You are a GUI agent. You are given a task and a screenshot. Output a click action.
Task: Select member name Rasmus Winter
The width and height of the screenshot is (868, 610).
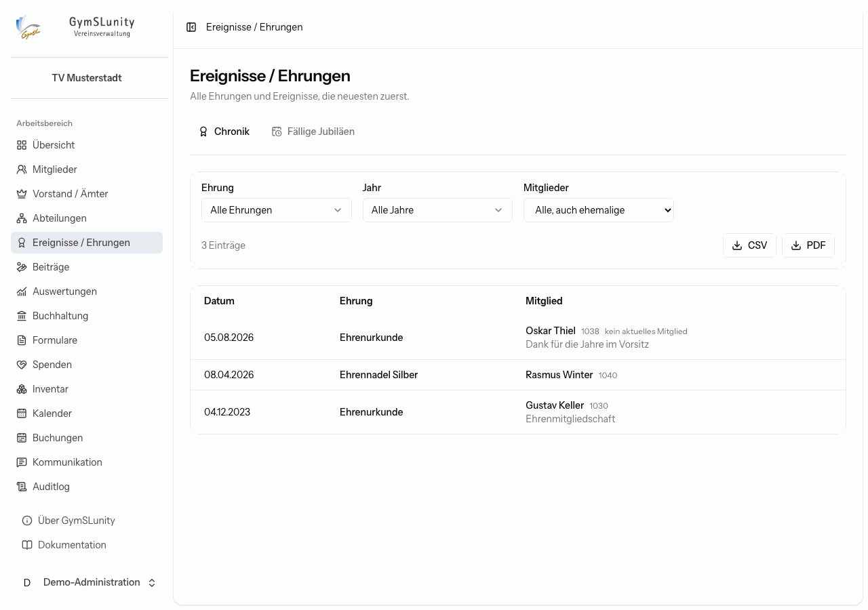pos(559,375)
